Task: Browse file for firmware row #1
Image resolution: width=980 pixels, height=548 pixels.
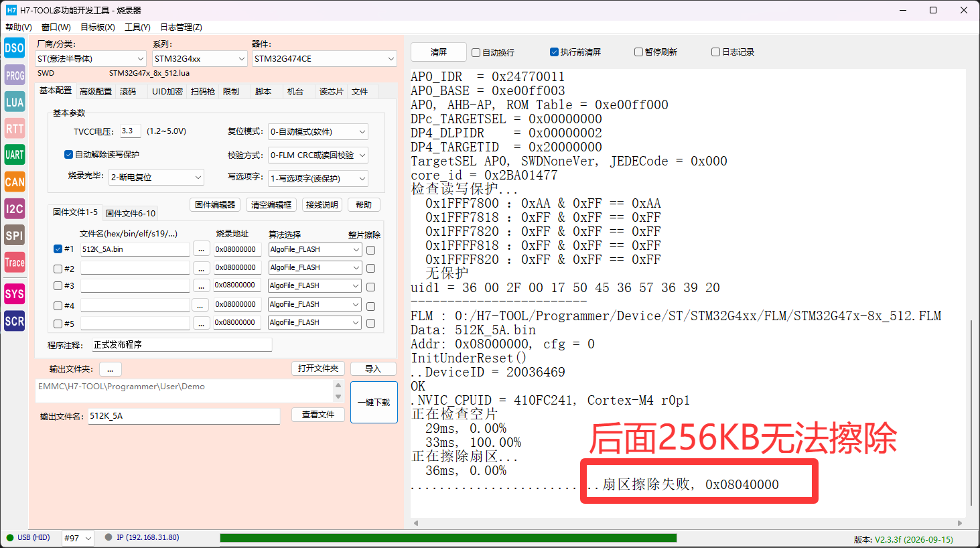Action: 201,249
